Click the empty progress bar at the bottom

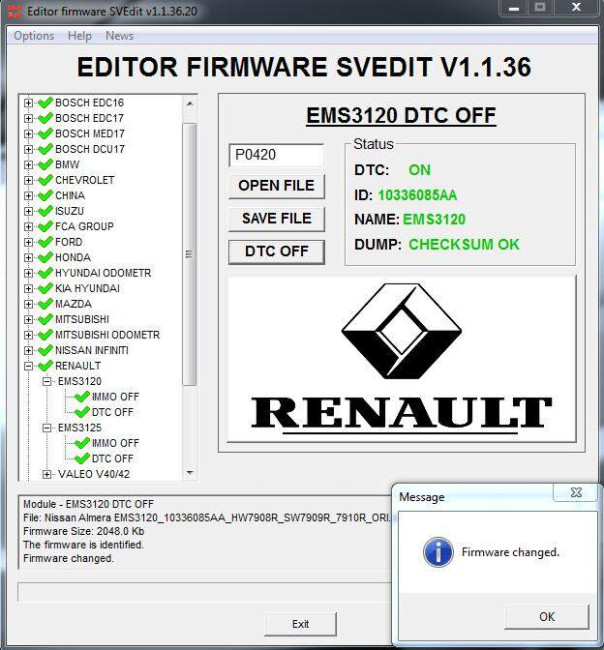point(203,592)
